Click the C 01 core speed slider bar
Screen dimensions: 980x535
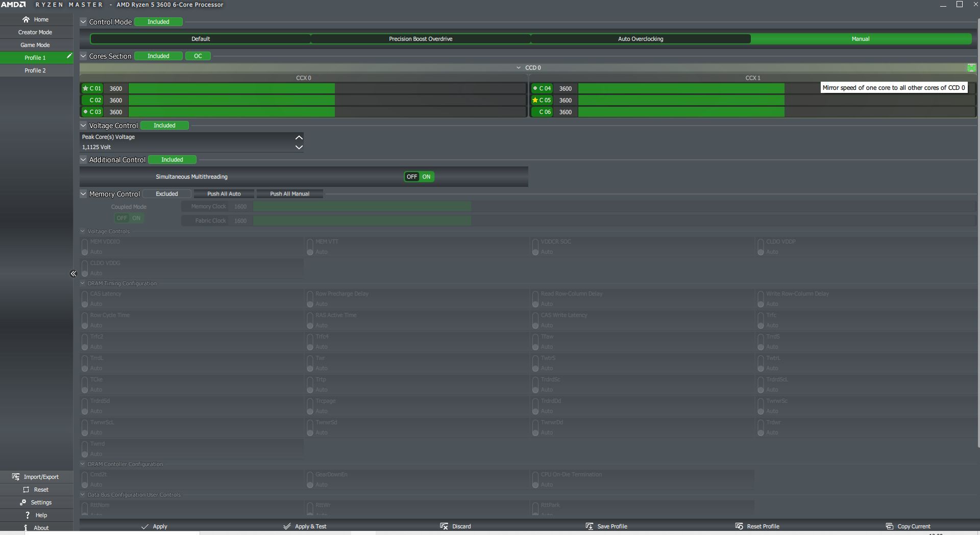pyautogui.click(x=327, y=88)
